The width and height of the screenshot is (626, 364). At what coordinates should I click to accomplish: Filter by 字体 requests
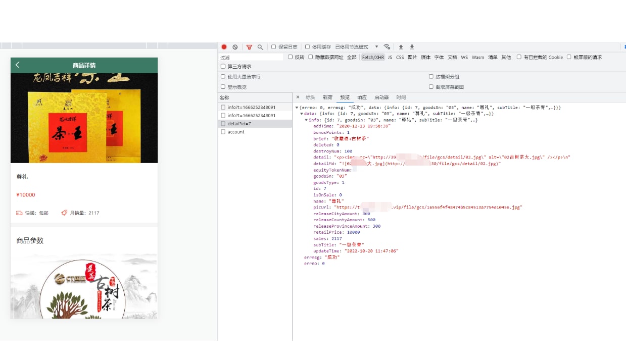439,58
